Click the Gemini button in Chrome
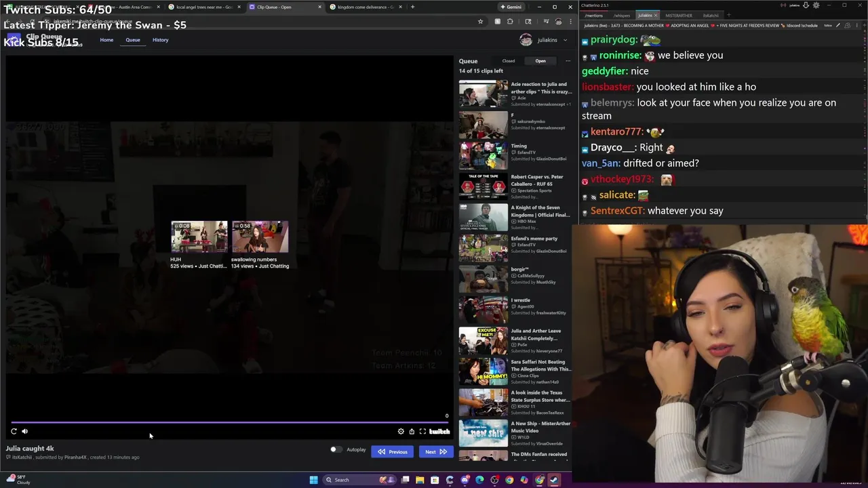 511,7
